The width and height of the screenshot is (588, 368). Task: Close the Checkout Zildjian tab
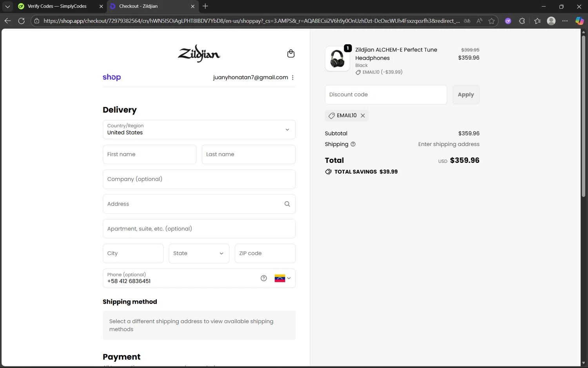coord(192,6)
